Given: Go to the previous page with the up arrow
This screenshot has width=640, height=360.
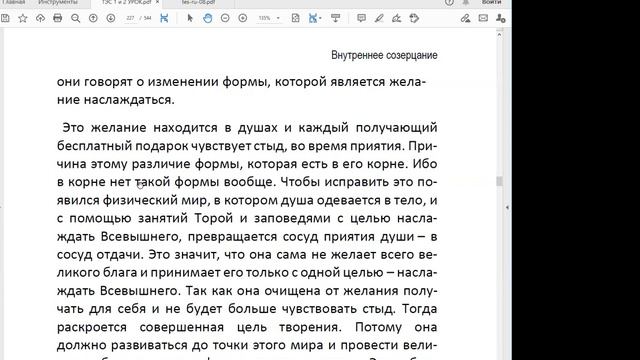Looking at the screenshot, I should pos(93,18).
